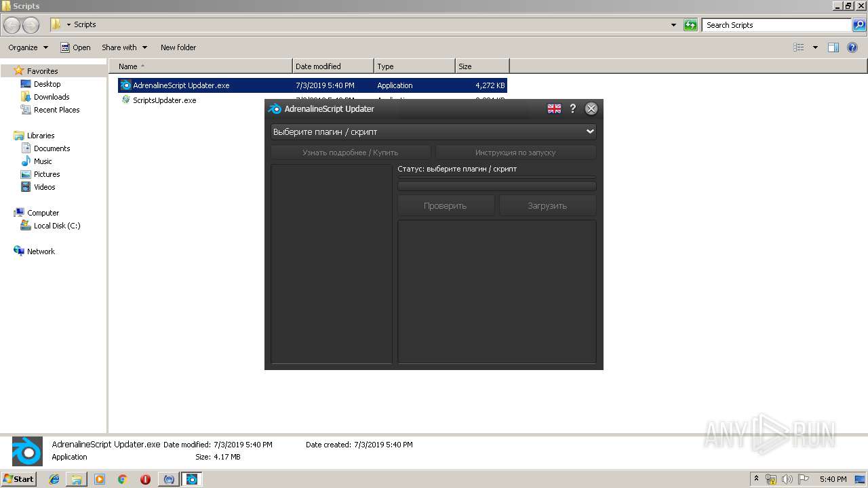This screenshot has height=488, width=868.
Task: Click large file icon in details pane
Action: coord(27,451)
